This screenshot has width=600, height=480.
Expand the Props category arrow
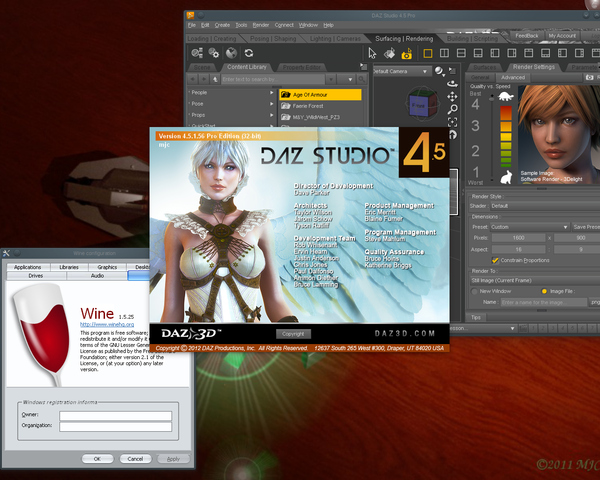coord(271,115)
